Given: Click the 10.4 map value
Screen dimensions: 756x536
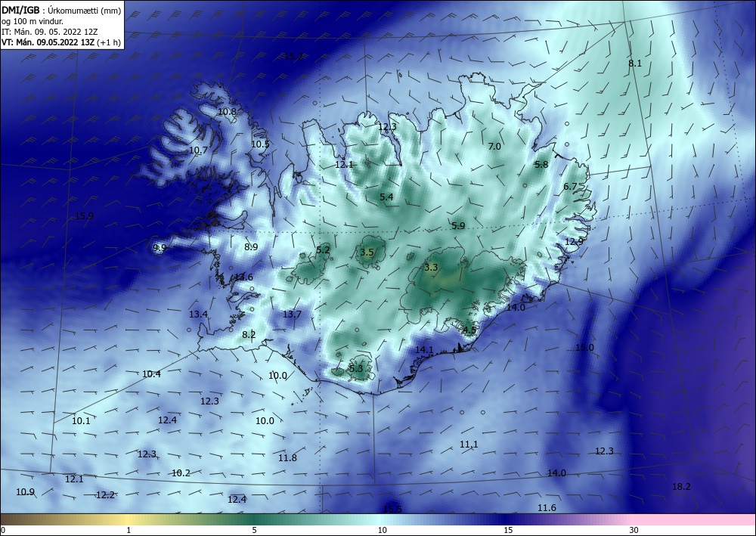Looking at the screenshot, I should point(151,373).
